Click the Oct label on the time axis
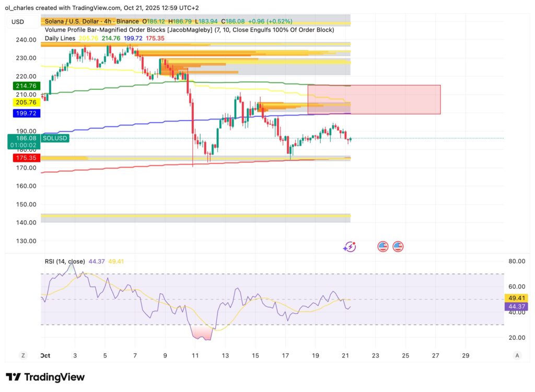 click(46, 355)
